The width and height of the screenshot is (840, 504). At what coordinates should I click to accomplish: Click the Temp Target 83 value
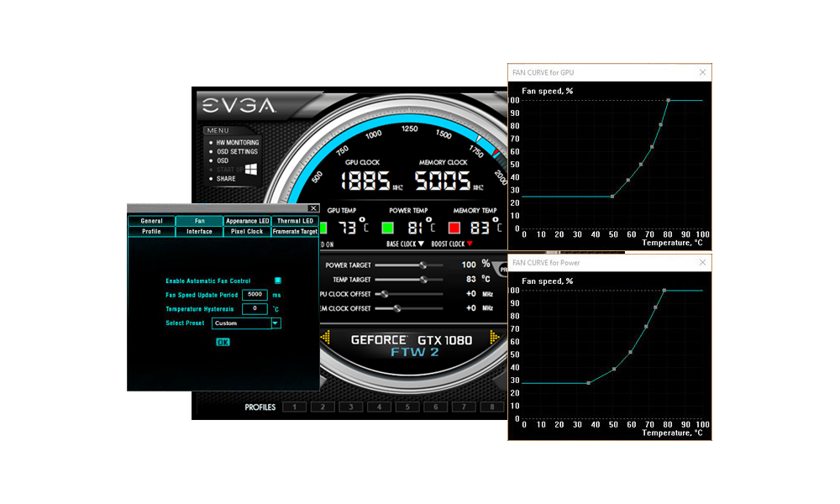471,279
